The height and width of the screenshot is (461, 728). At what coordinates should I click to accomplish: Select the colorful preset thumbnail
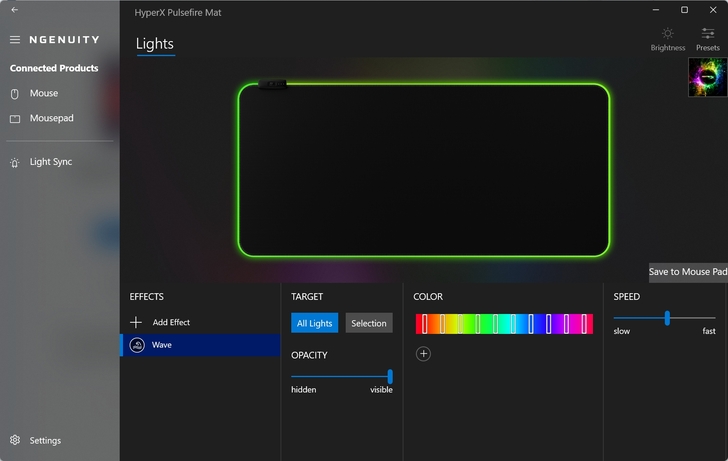(707, 77)
